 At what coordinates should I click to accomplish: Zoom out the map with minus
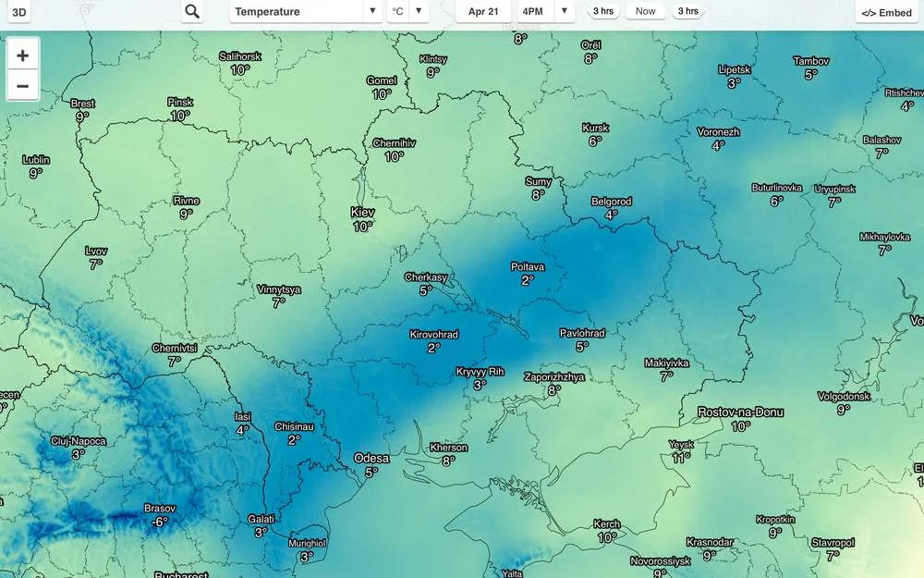[x=22, y=86]
